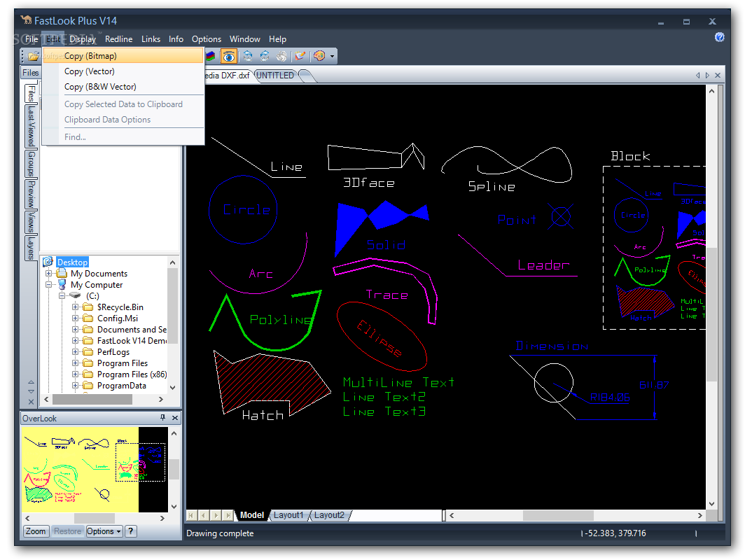The image size is (745, 560).
Task: Switch to the UNTITLED document tab
Action: click(x=275, y=75)
